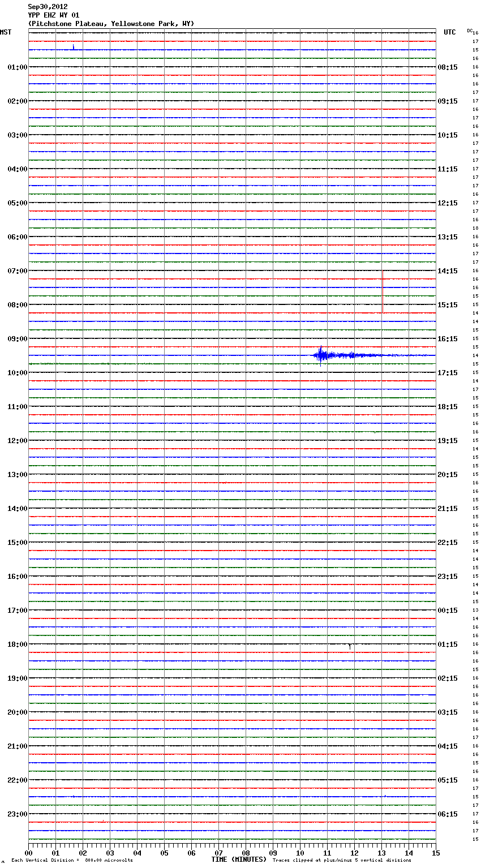The height and width of the screenshot is (868, 481).
Task: Select the 23:00 MST time label
Action: tap(18, 814)
